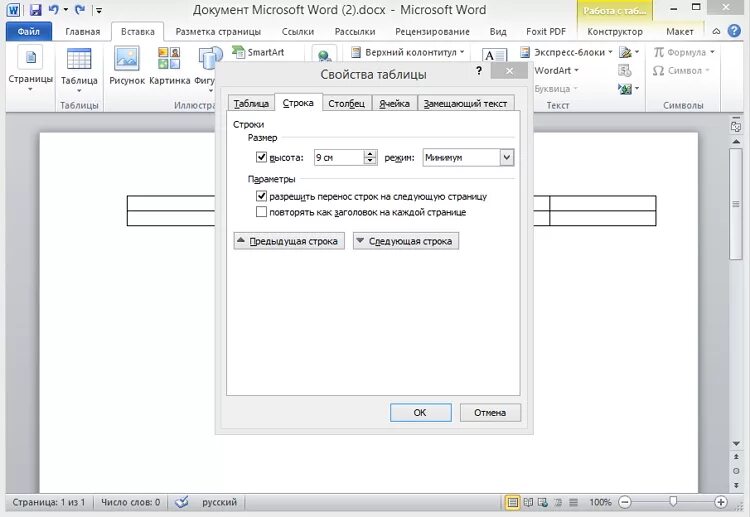The width and height of the screenshot is (750, 517).
Task: Toggle allow row to break across pages checkbox
Action: click(261, 196)
